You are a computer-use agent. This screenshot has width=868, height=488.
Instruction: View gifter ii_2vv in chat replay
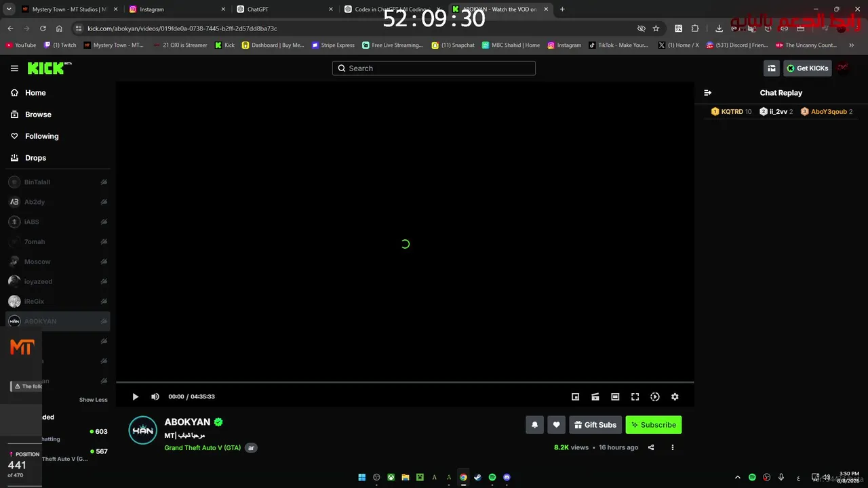[776, 112]
